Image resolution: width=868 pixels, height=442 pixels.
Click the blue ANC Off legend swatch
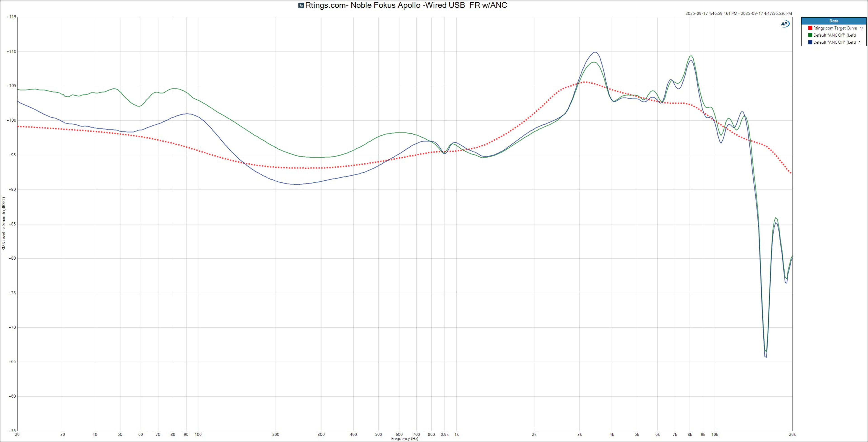(x=810, y=42)
